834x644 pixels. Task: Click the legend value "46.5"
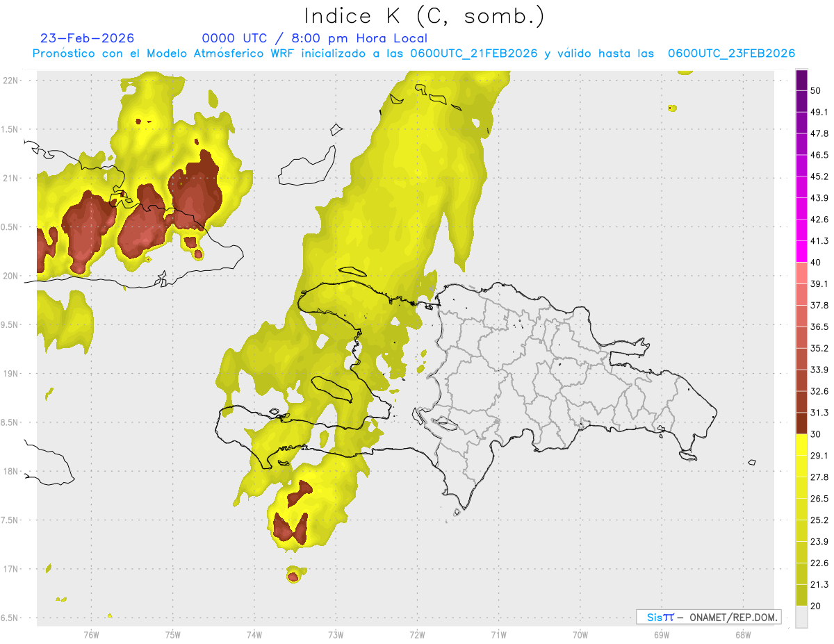pyautogui.click(x=819, y=156)
